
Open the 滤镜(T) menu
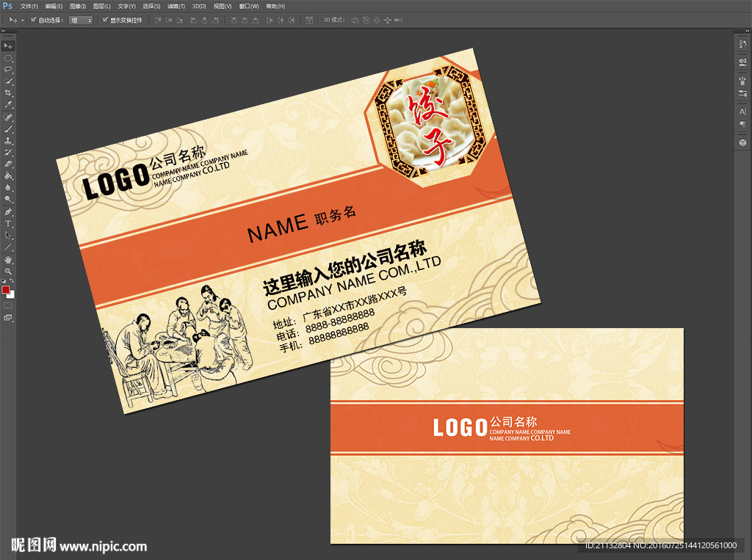176,6
